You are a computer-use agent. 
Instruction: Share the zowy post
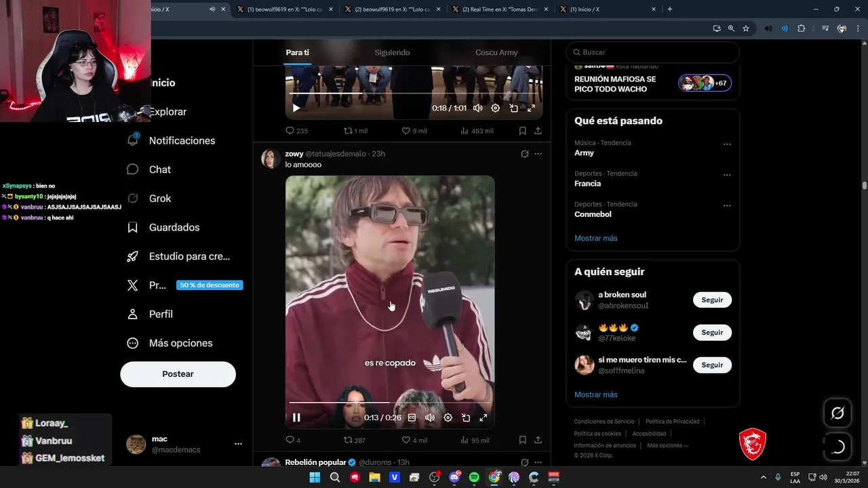click(538, 440)
